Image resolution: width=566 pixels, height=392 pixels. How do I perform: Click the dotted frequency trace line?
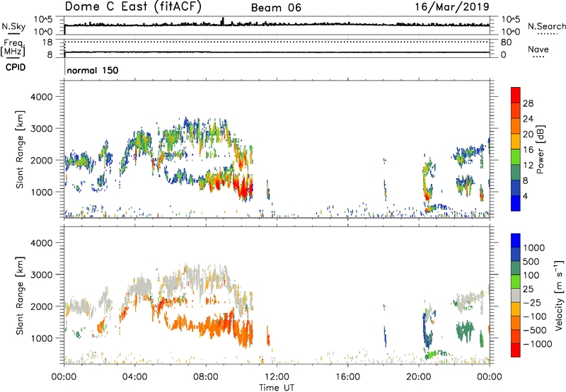[277, 42]
